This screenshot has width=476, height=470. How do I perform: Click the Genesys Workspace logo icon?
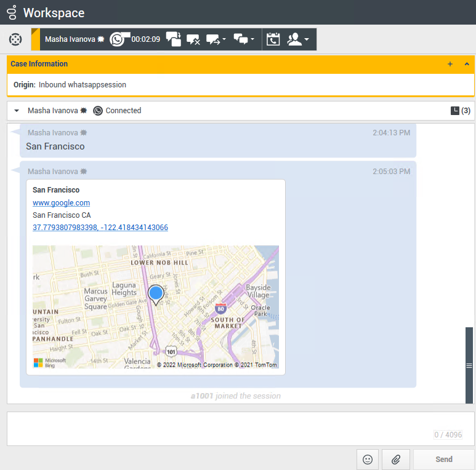coord(12,12)
